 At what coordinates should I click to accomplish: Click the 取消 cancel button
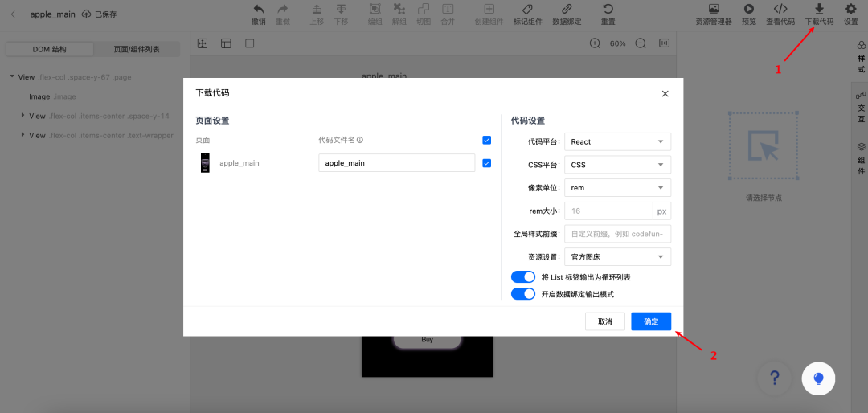tap(605, 321)
